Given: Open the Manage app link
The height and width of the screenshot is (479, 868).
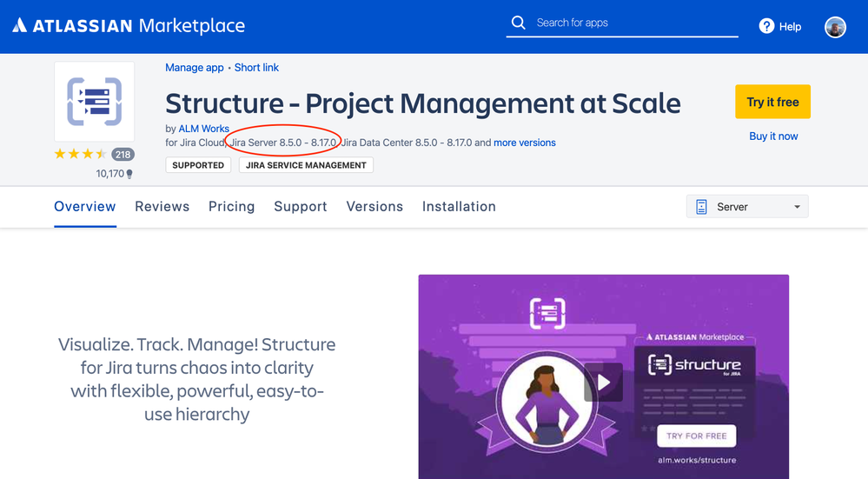Looking at the screenshot, I should tap(195, 68).
